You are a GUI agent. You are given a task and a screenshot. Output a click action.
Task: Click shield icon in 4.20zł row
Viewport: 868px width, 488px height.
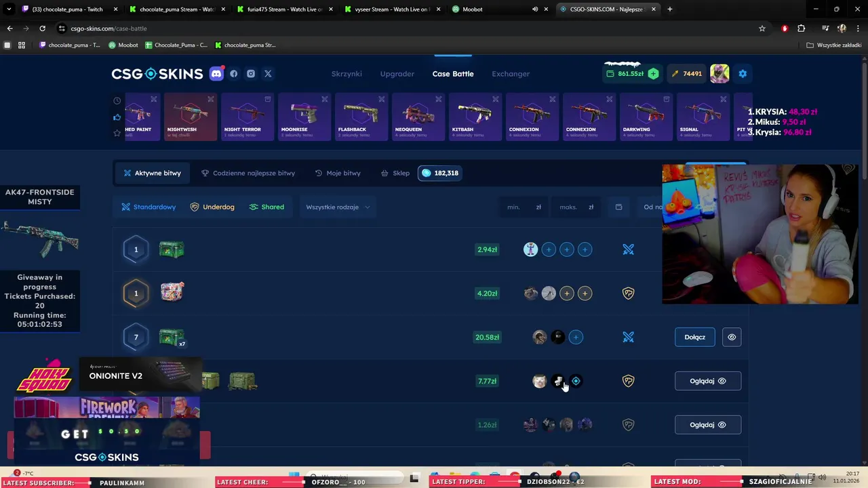coord(629,293)
